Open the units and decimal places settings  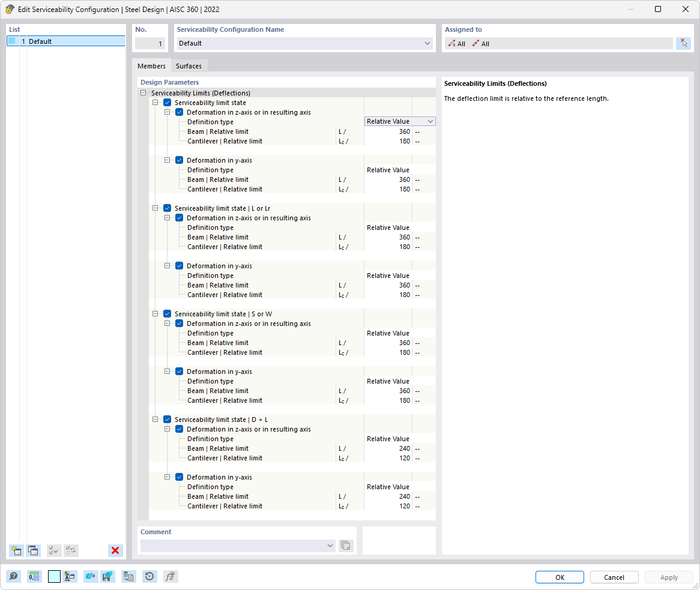(x=34, y=576)
